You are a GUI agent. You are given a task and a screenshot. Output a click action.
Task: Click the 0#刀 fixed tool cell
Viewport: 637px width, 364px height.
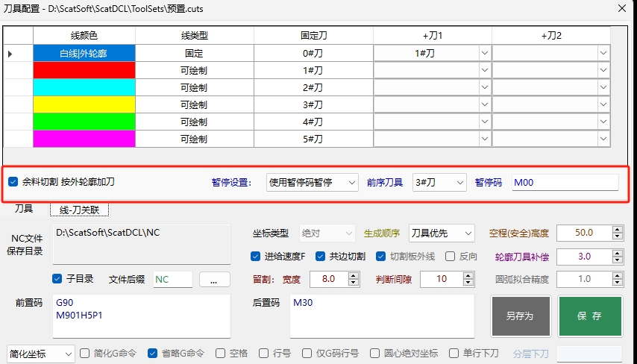tap(313, 53)
